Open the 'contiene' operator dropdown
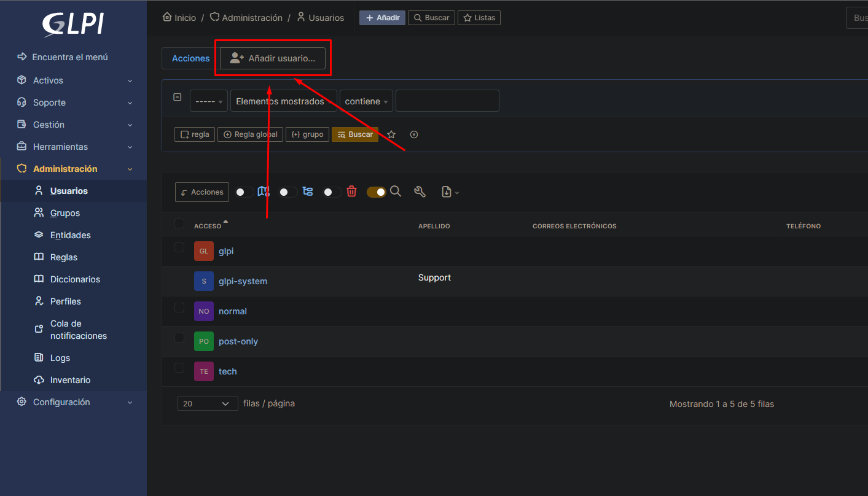This screenshot has height=496, width=868. tap(366, 101)
